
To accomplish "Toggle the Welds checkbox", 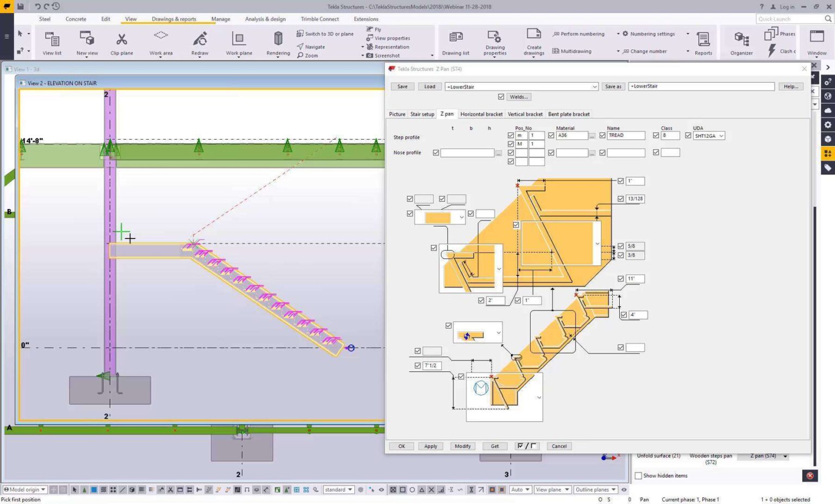I will [x=501, y=97].
